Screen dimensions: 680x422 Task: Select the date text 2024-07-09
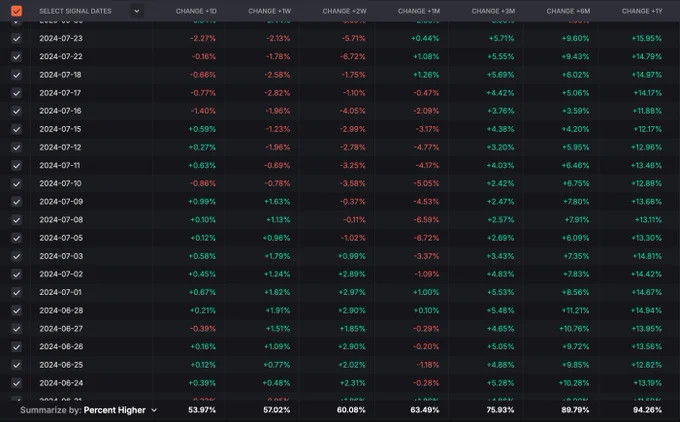[61, 202]
